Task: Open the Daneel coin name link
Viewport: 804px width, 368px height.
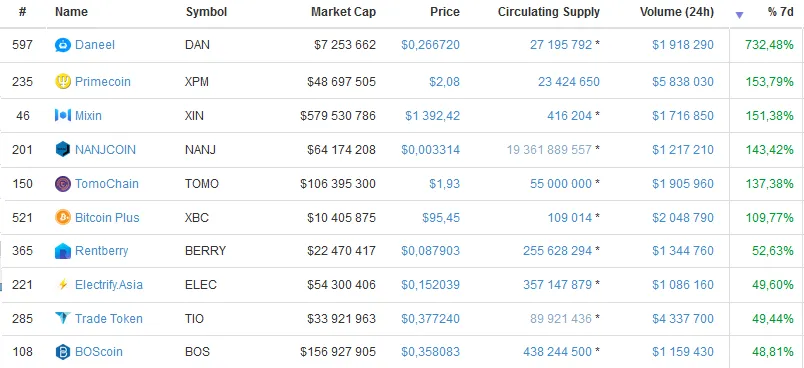Action: (x=95, y=45)
